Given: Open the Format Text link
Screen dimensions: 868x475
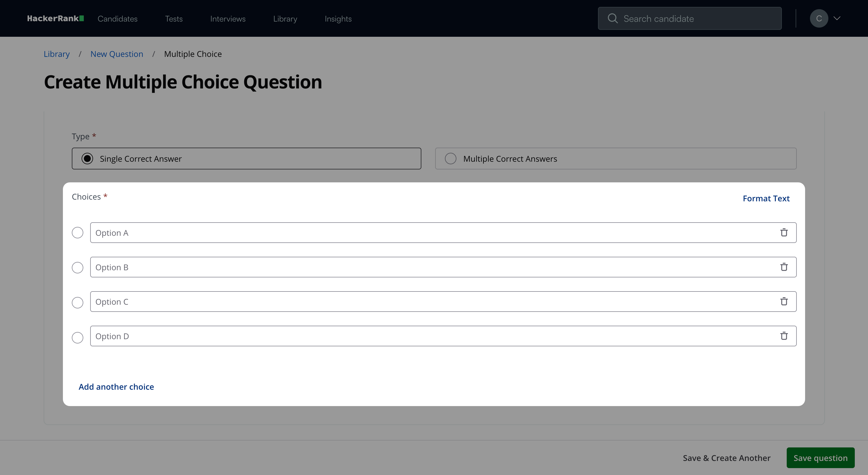Looking at the screenshot, I should coord(766,198).
